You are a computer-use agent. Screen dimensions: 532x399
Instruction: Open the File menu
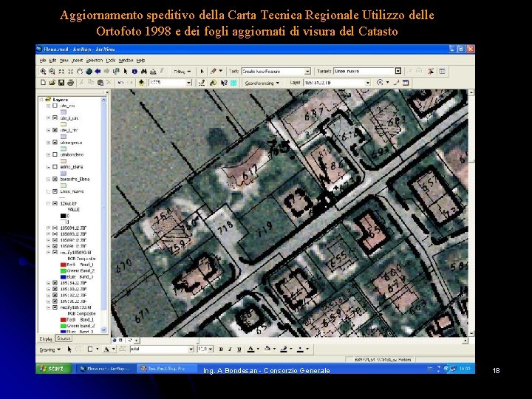click(x=43, y=61)
